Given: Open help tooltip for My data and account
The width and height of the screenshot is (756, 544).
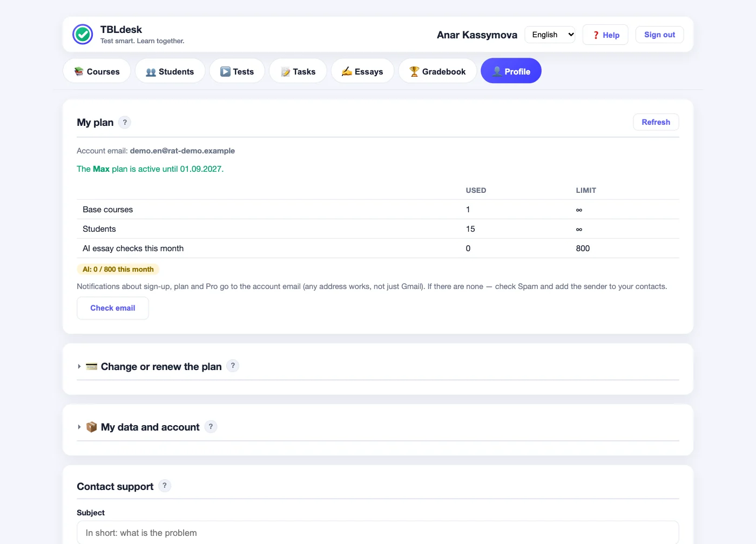Looking at the screenshot, I should point(211,426).
